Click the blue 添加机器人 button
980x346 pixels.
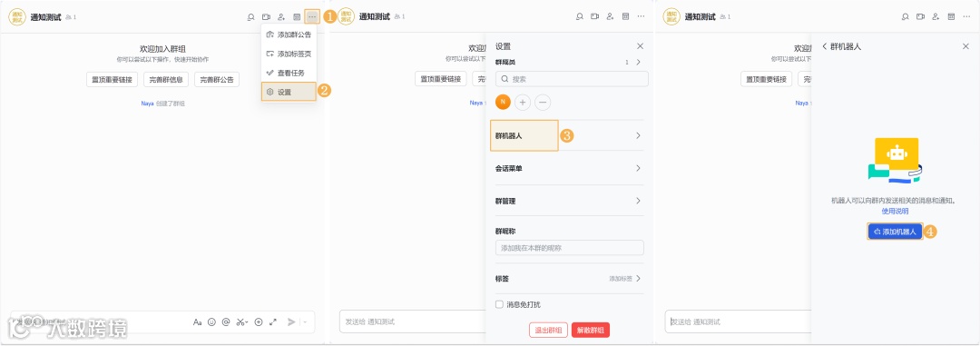(x=895, y=232)
